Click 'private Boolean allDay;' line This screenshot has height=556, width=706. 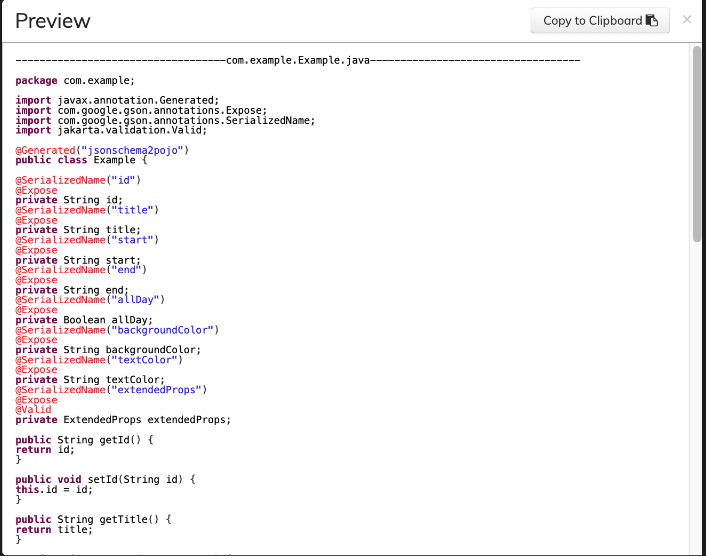[x=84, y=320]
